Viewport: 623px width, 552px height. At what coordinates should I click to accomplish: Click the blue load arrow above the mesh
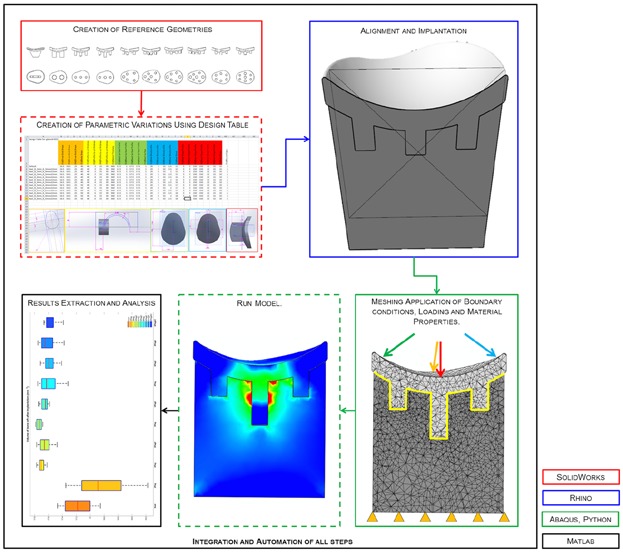coord(480,345)
